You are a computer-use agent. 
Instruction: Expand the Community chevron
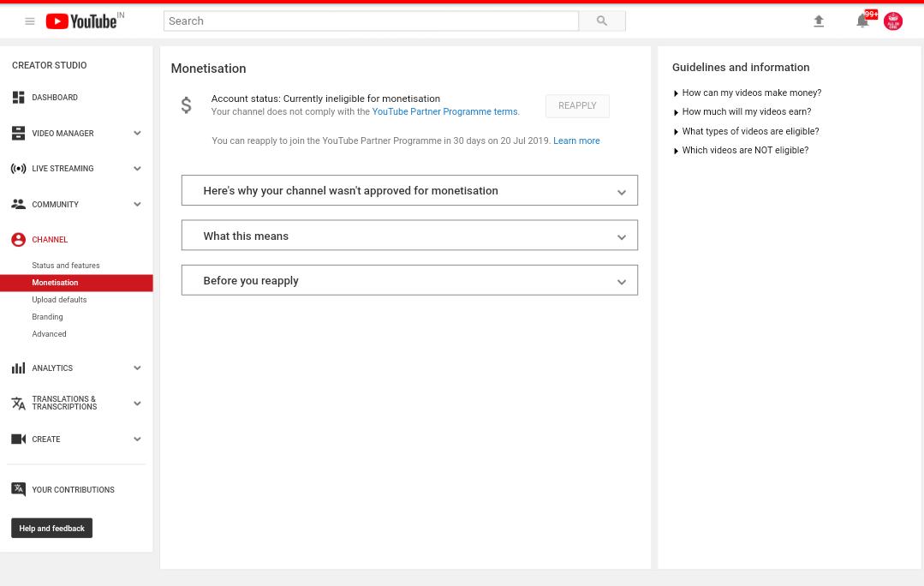tap(137, 205)
